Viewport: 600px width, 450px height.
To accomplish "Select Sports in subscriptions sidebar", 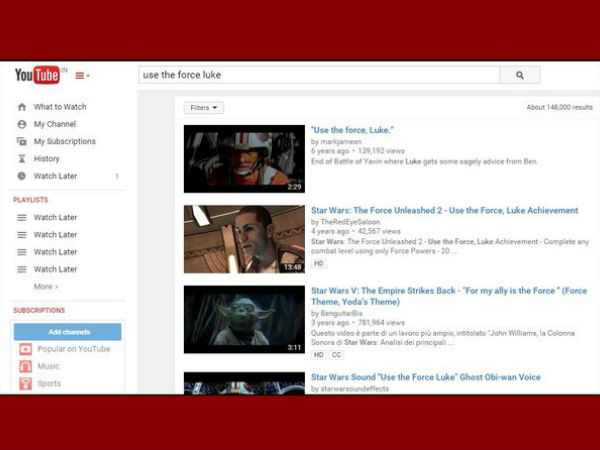I will 49,384.
